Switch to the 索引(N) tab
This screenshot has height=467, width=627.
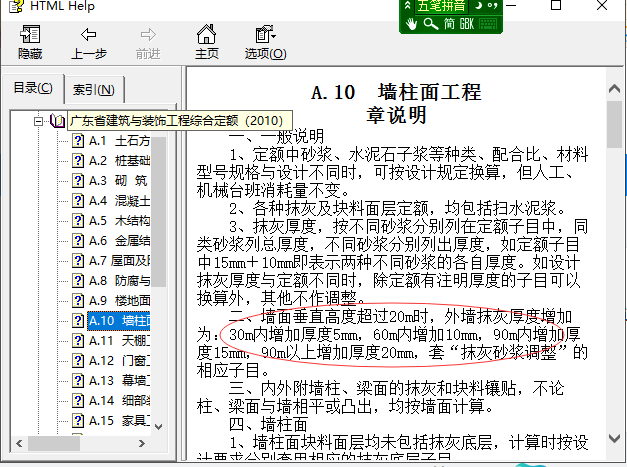pos(94,90)
